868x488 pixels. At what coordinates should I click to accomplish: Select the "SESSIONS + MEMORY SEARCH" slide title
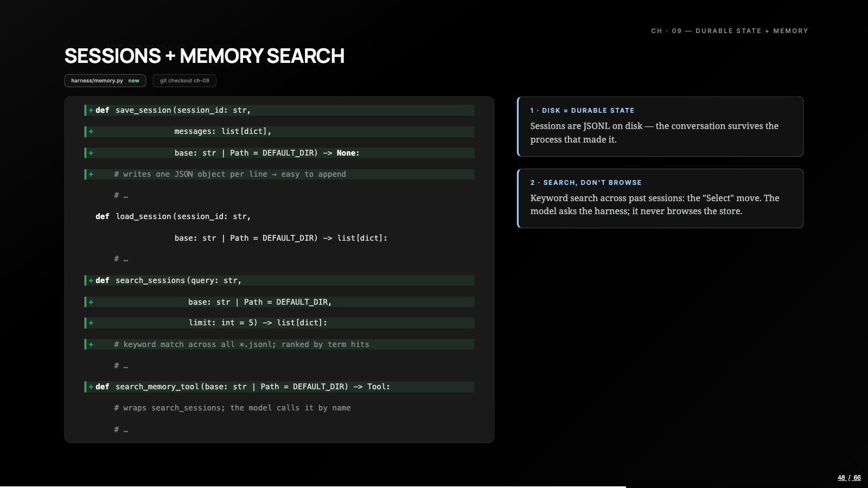(205, 56)
